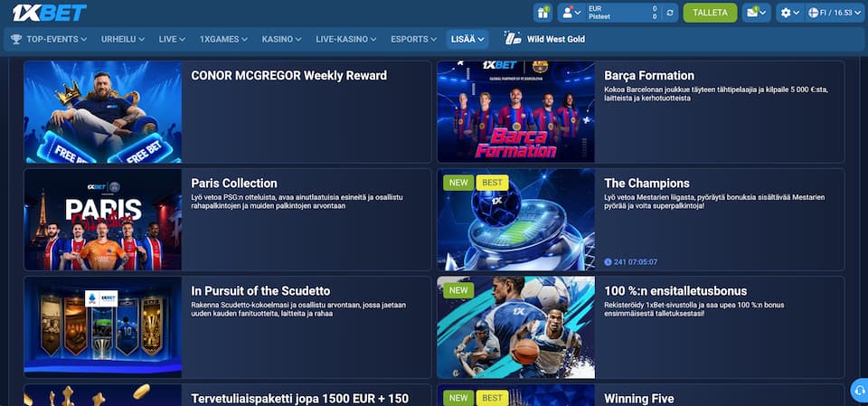Viewport: 868px width, 406px height.
Task: Click the trophy icon beside TOP-EVENTS
Action: [x=16, y=39]
